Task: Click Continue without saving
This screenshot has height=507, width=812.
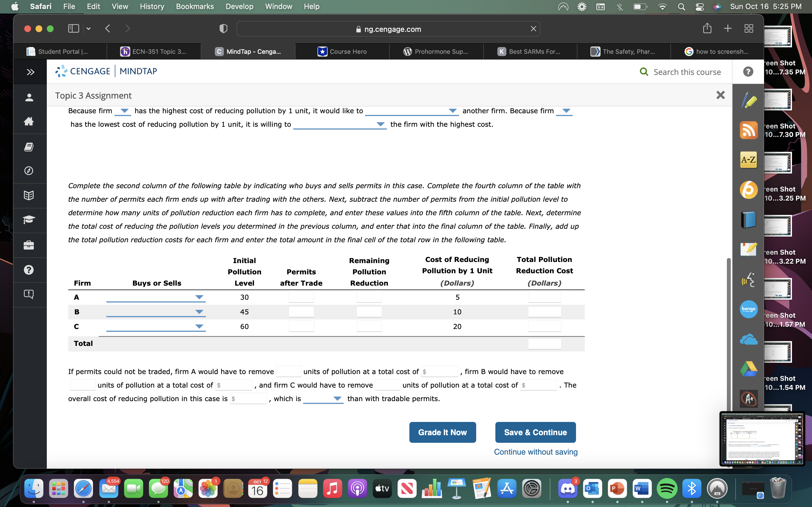Action: click(535, 452)
